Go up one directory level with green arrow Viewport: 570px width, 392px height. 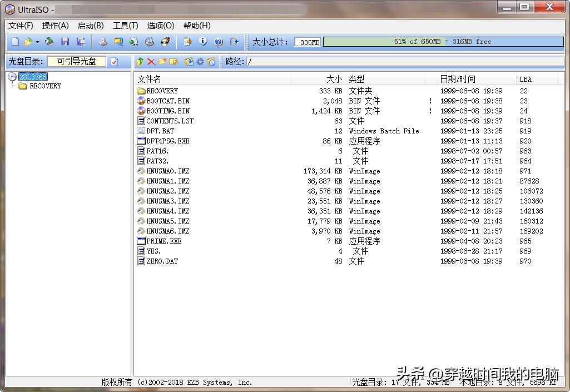pyautogui.click(x=141, y=62)
